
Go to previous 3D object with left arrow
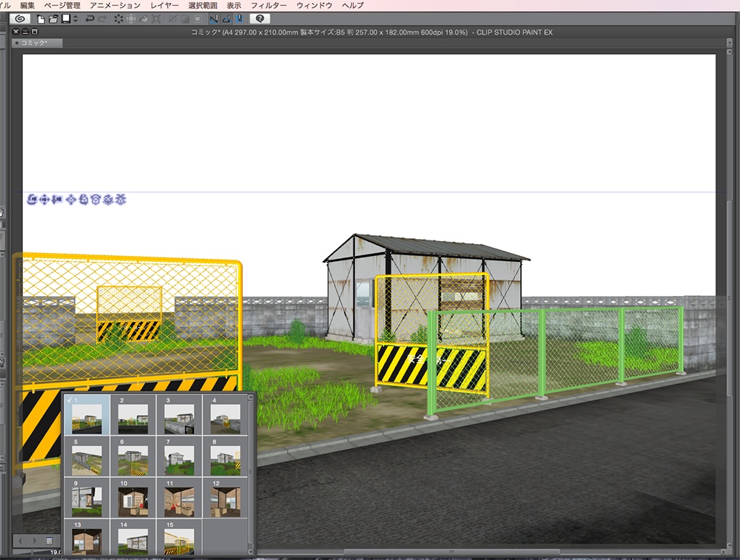click(21, 541)
